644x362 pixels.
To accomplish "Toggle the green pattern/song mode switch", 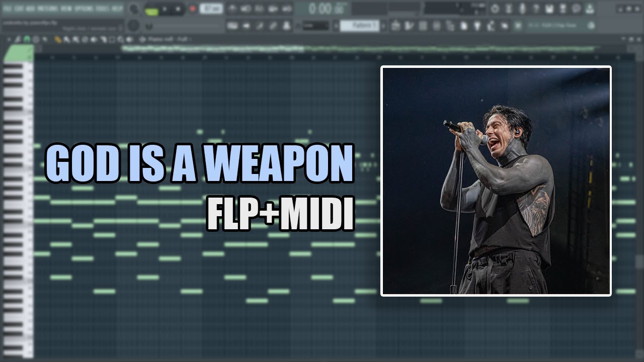I will 151,11.
